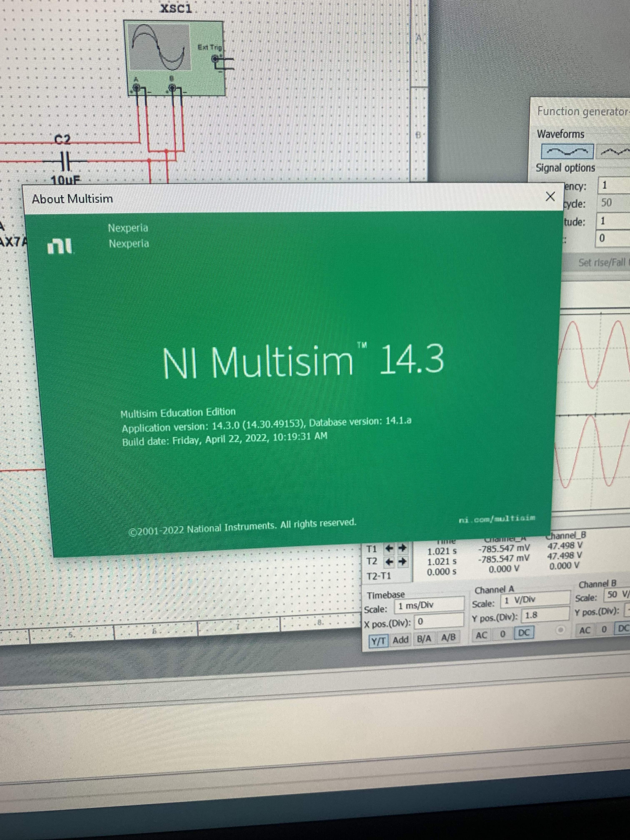Click the 'XSC1' reference label

pos(176,8)
